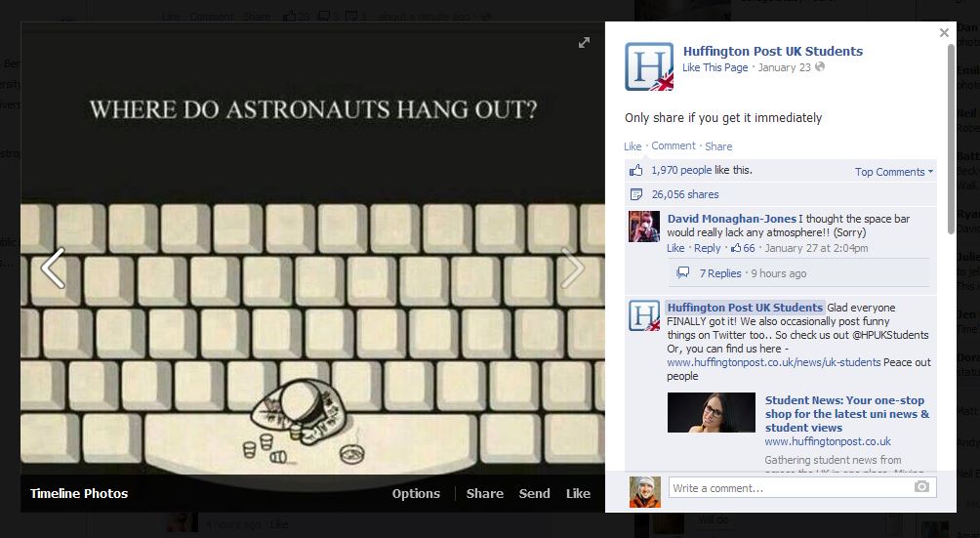
Task: Open the 7 Replies thread icon
Action: point(683,273)
